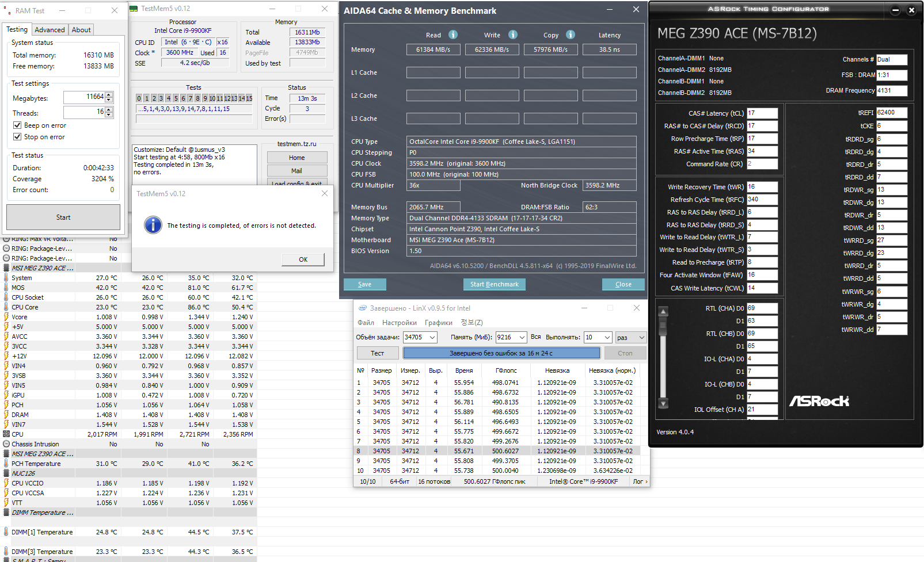Click the TestMem5 title bar app icon
The height and width of the screenshot is (562, 924).
click(134, 9)
